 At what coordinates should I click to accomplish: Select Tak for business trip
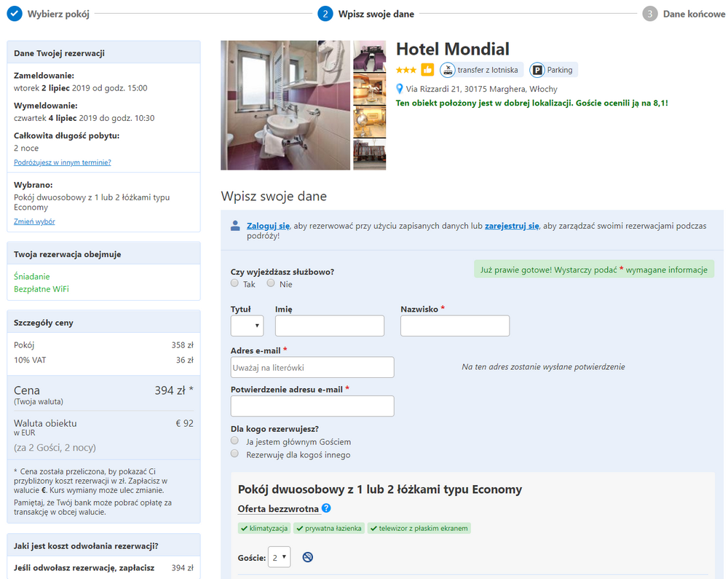click(x=234, y=283)
